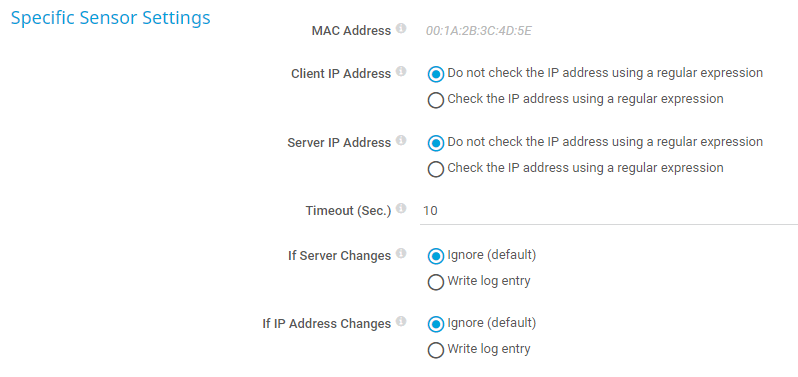
Task: Choose Ignore (default) for If Server Changes
Action: point(436,256)
